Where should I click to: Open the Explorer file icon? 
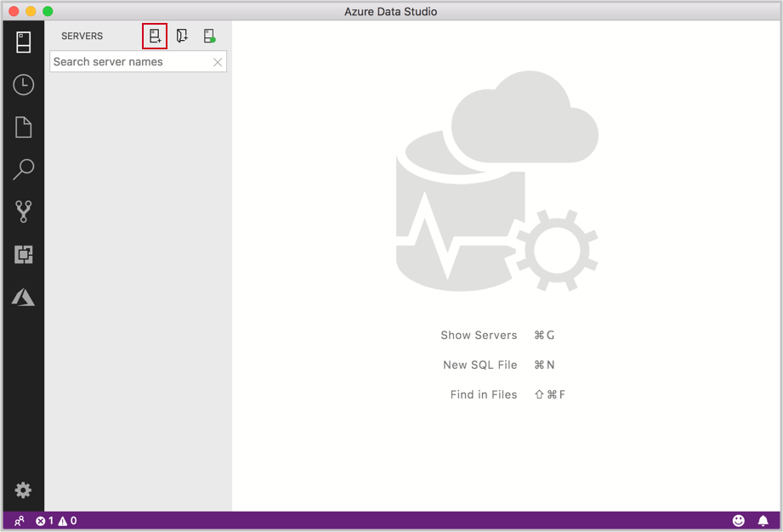(x=24, y=127)
